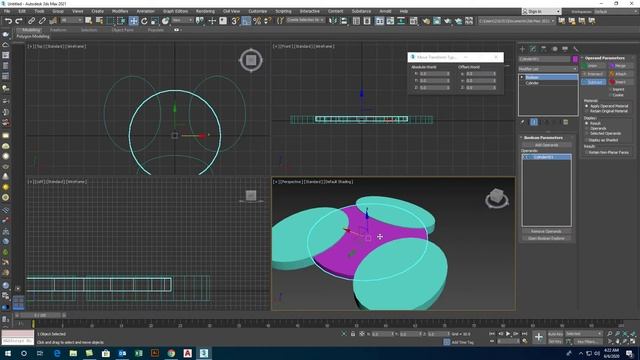Switch to the Freeform ribbon tab

coord(58,30)
